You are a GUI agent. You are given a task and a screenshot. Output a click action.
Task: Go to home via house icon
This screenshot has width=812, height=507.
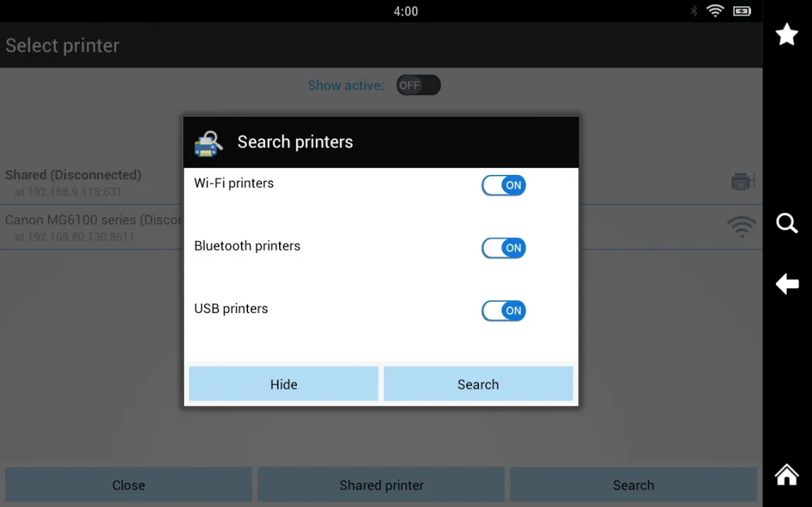pyautogui.click(x=787, y=474)
